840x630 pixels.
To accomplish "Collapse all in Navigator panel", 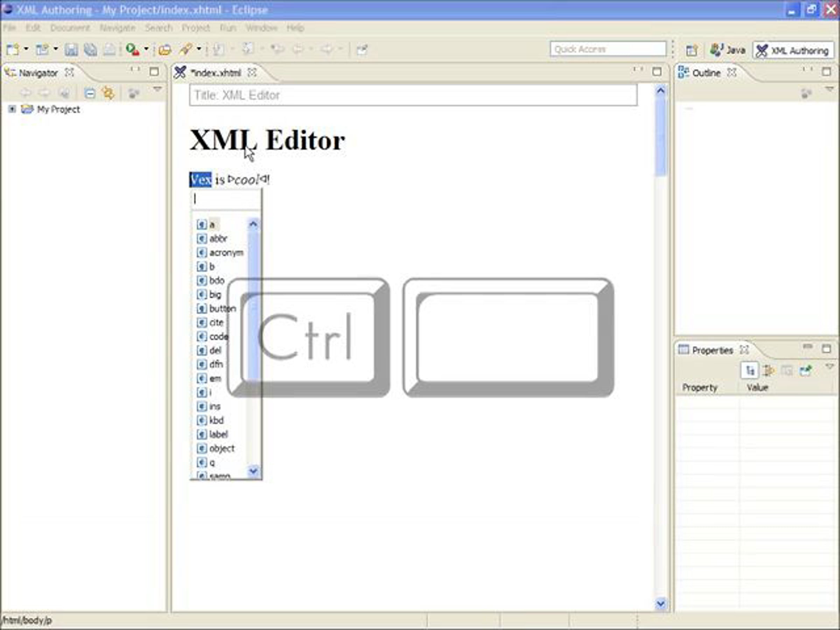I will point(90,93).
